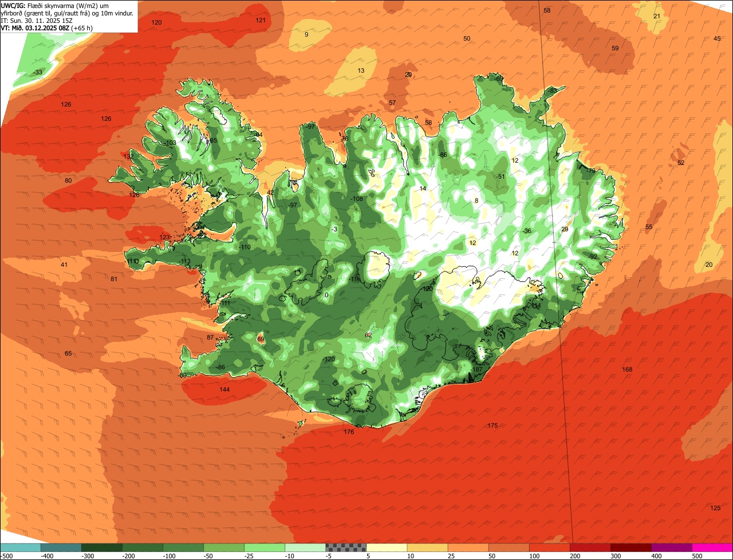
Task: Click the flux value '59' northeast of Iceland
Action: (x=615, y=48)
